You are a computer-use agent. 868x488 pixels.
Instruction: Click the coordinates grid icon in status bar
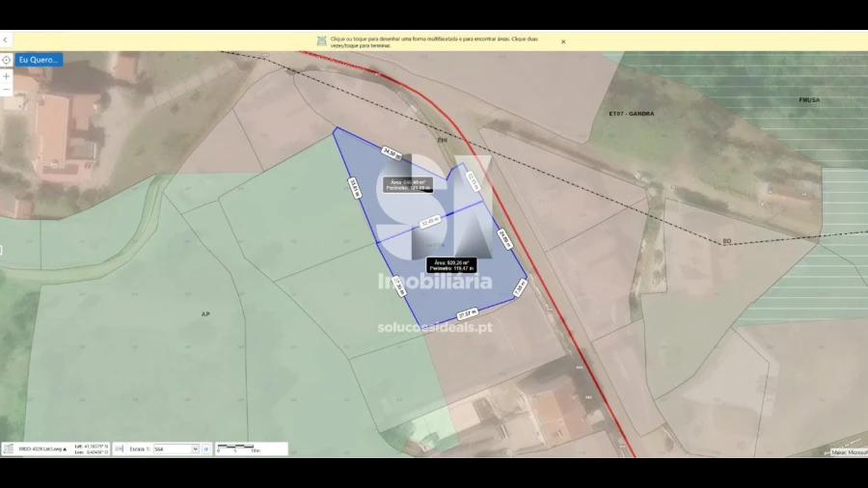point(10,449)
